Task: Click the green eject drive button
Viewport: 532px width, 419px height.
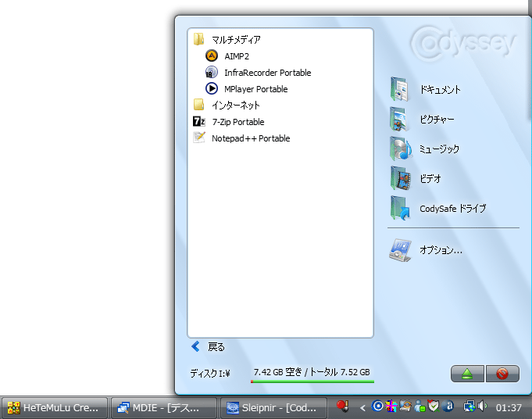Action: coord(467,374)
